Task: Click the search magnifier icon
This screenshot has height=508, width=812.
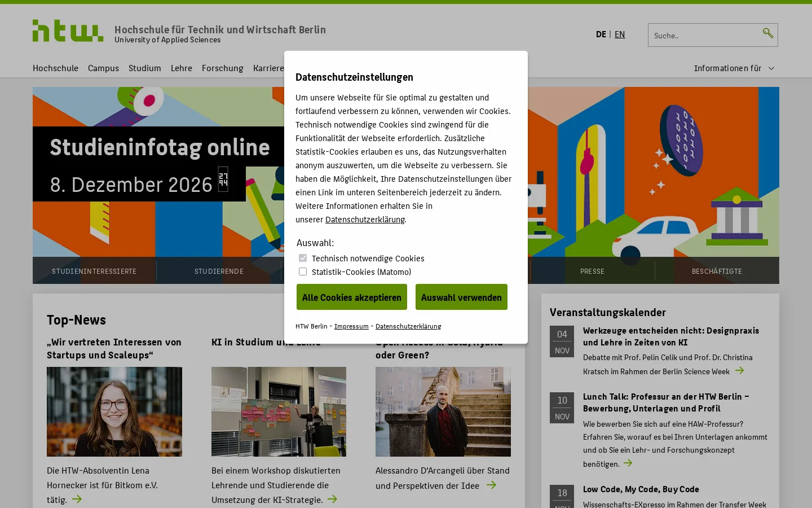Action: (767, 34)
